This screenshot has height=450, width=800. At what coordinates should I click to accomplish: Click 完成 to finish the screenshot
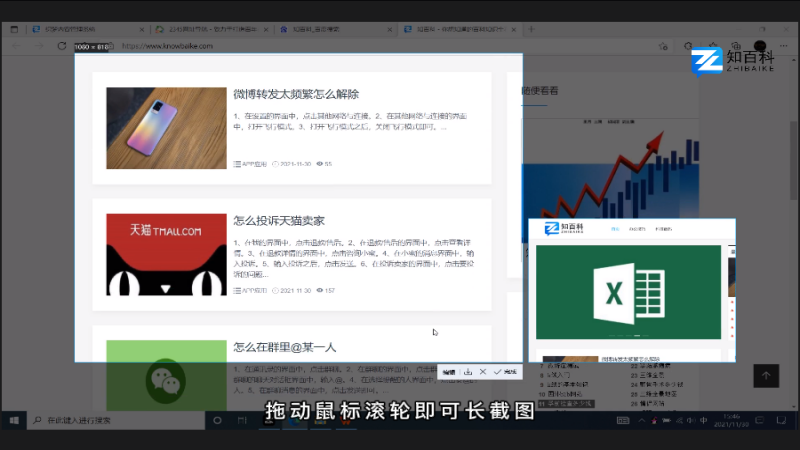click(505, 372)
